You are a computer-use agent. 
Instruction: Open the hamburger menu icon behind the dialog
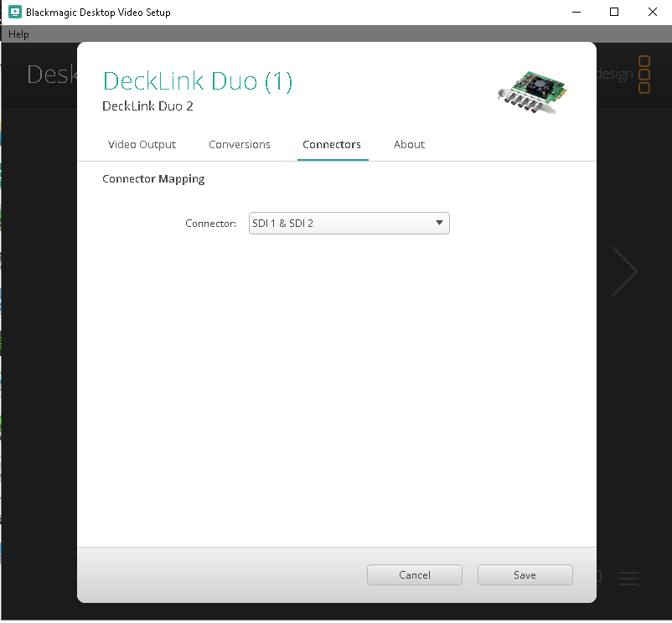pyautogui.click(x=628, y=579)
